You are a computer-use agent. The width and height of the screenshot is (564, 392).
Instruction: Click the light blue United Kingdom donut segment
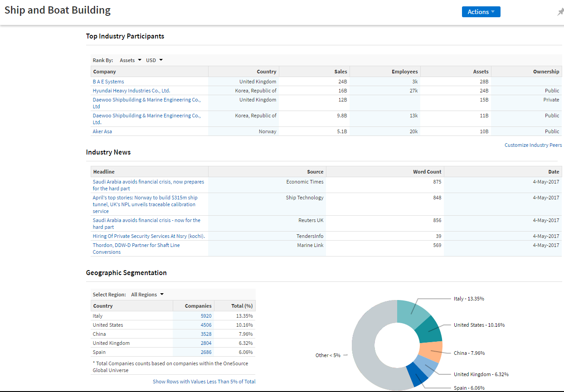(x=426, y=366)
